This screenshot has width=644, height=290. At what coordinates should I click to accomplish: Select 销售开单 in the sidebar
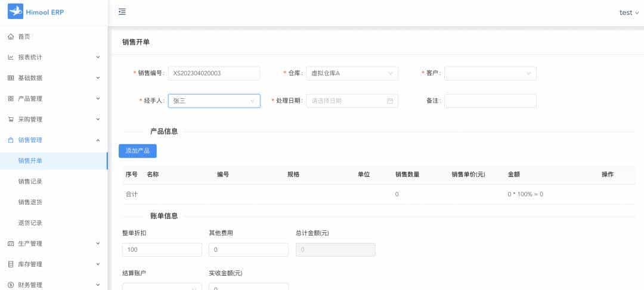coord(54,161)
